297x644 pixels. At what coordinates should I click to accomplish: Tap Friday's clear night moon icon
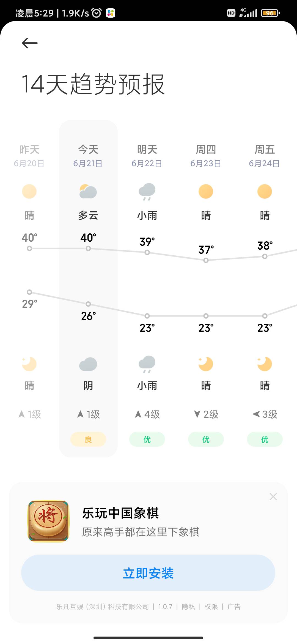(265, 364)
